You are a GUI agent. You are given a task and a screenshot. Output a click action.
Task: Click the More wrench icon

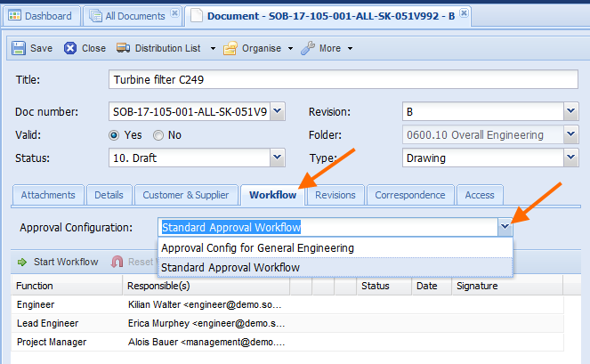[308, 48]
